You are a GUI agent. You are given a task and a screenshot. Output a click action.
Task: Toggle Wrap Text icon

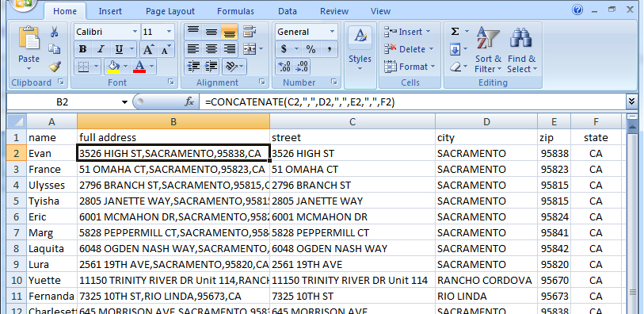pyautogui.click(x=249, y=32)
